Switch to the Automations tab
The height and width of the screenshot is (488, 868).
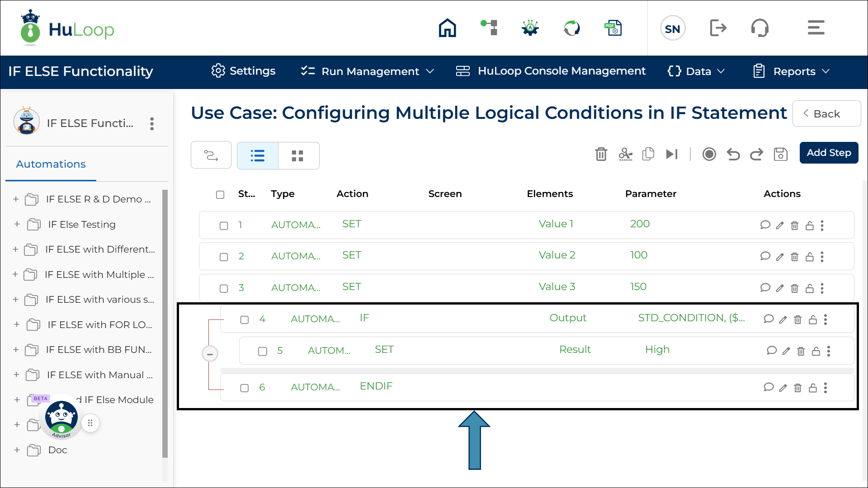(51, 164)
